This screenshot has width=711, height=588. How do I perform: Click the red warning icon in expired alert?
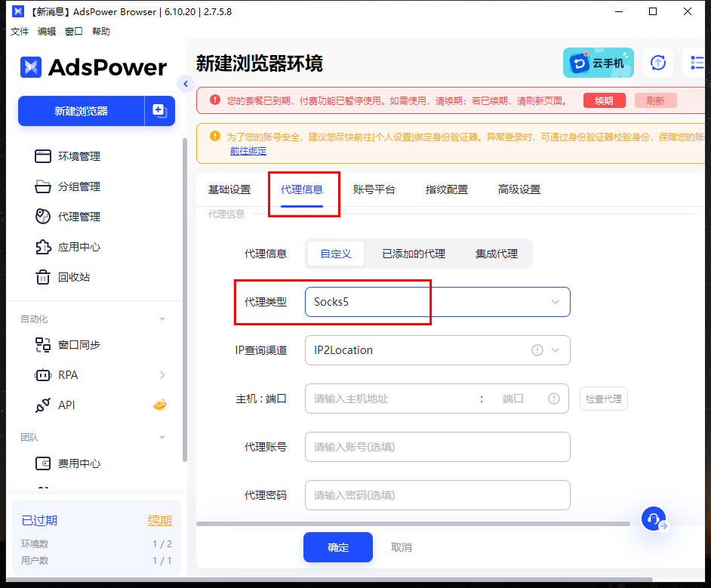coord(215,100)
